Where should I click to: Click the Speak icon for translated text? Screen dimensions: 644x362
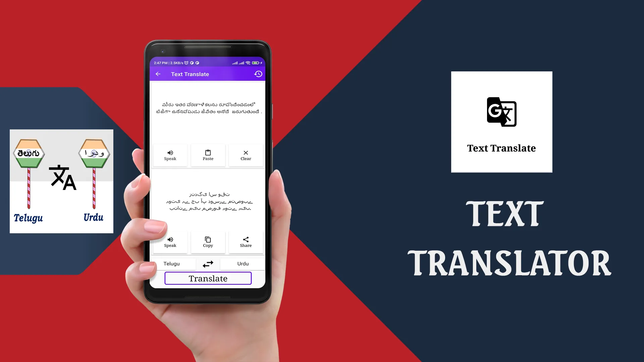point(170,241)
